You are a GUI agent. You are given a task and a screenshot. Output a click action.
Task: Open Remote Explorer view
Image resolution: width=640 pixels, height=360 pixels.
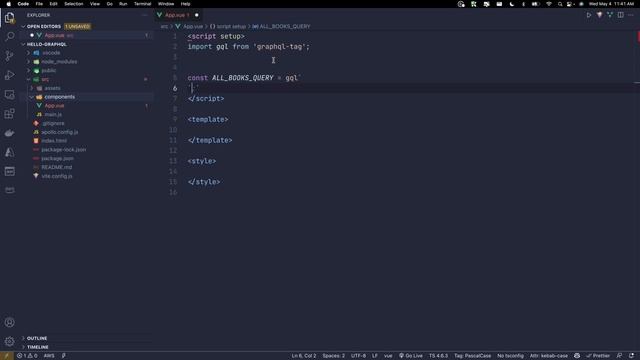coord(9,95)
